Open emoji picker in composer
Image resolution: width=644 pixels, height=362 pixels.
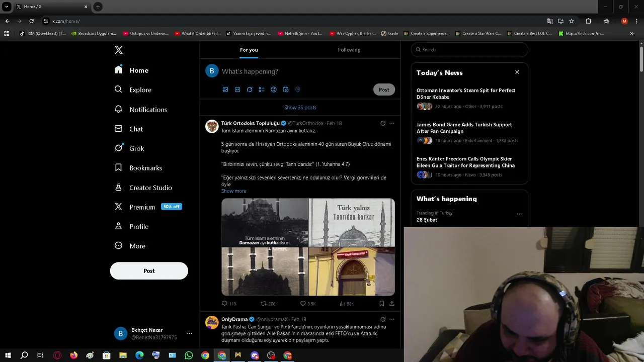274,89
